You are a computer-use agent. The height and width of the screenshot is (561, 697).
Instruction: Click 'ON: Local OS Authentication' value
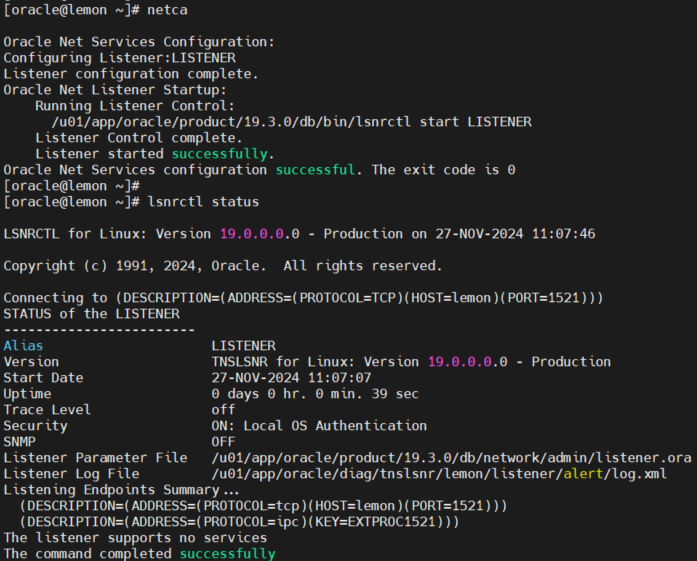pos(319,426)
